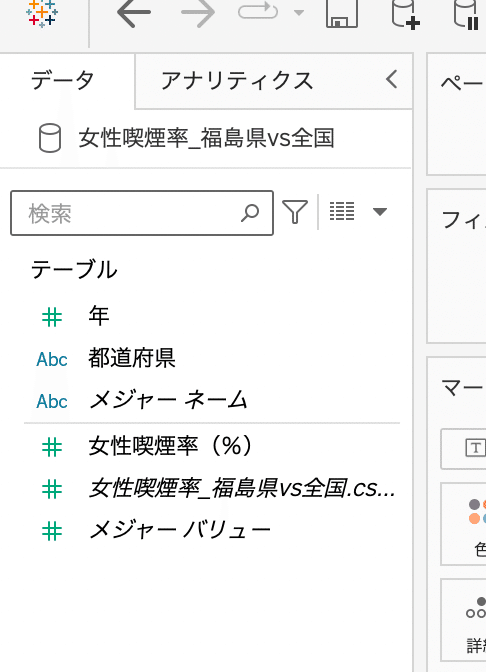Switch to the データ tab
The image size is (486, 672).
(x=63, y=81)
